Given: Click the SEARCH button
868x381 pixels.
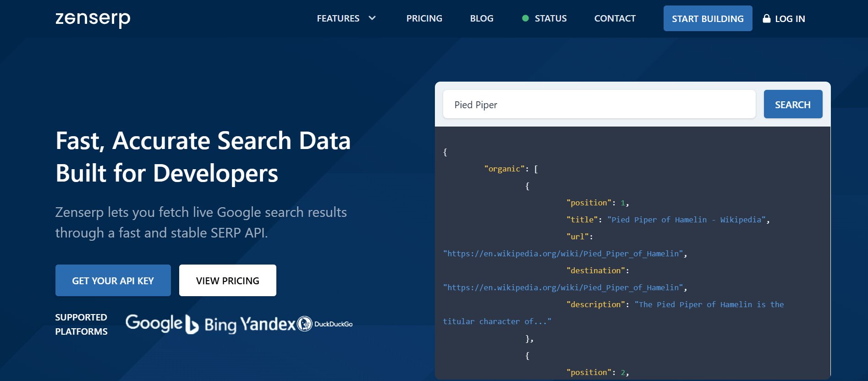Looking at the screenshot, I should tap(793, 105).
